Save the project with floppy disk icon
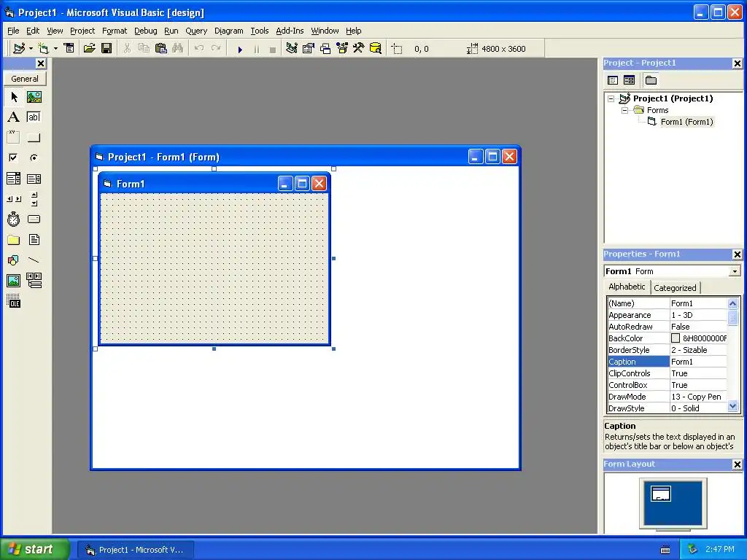The width and height of the screenshot is (747, 560). (x=107, y=48)
